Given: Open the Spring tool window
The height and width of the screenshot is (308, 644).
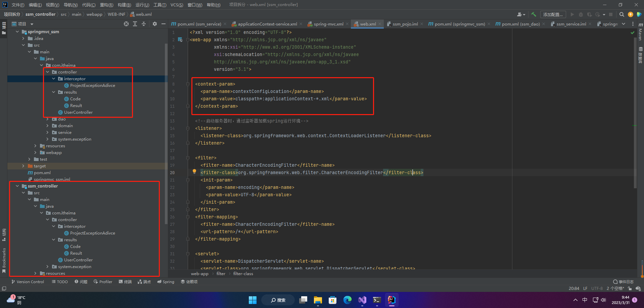Looking at the screenshot, I should [166, 282].
